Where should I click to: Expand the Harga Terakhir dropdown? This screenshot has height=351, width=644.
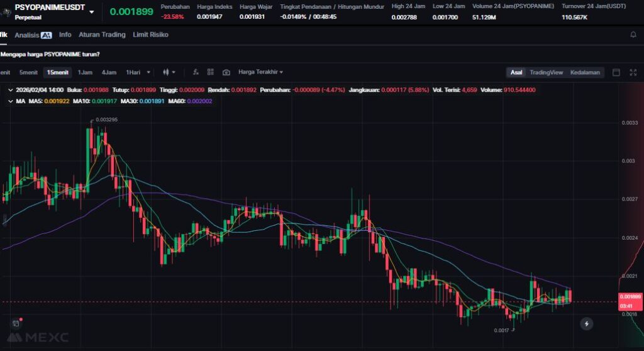(260, 72)
